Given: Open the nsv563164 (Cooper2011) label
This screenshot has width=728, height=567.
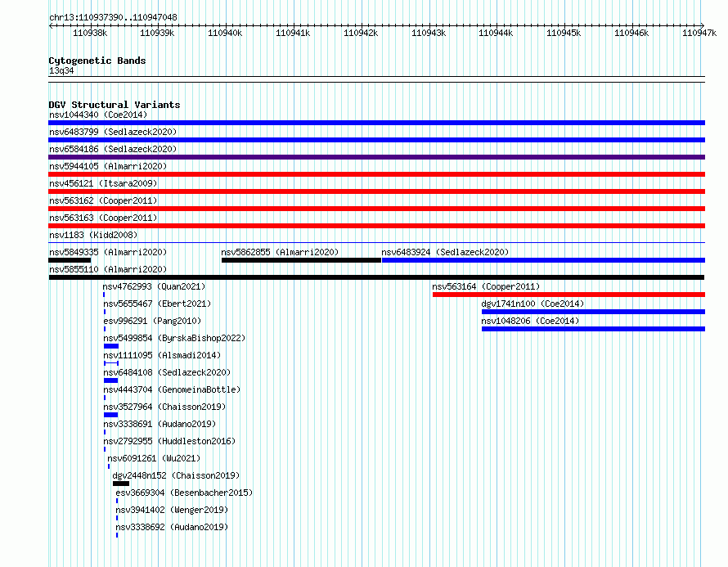Looking at the screenshot, I should [486, 286].
